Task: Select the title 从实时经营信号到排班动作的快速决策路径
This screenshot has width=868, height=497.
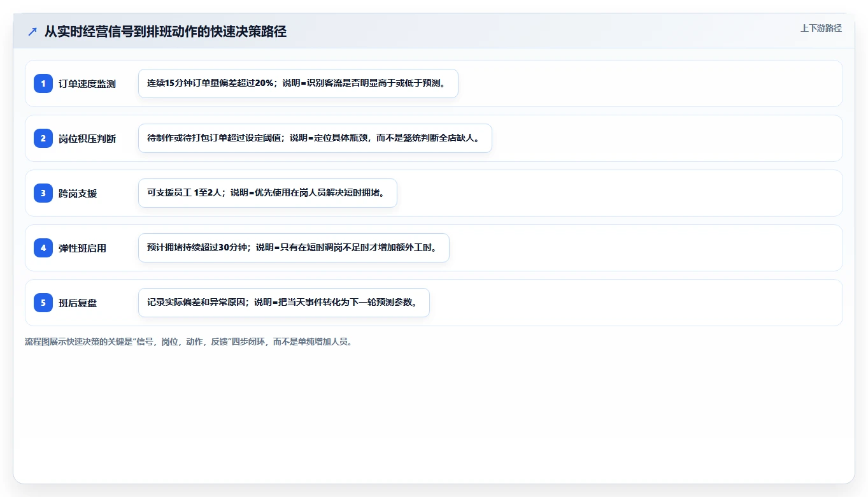Action: click(x=166, y=32)
